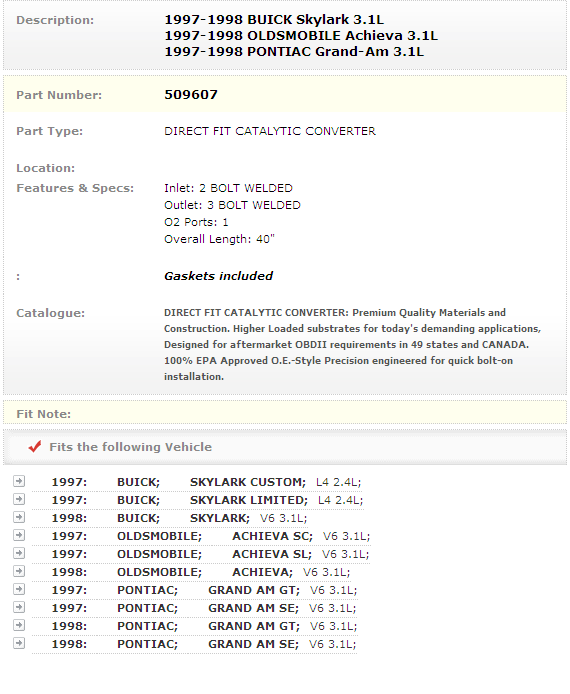
Task: Click arrow icon beside 1998 Grand Am GT
Action: point(19,625)
